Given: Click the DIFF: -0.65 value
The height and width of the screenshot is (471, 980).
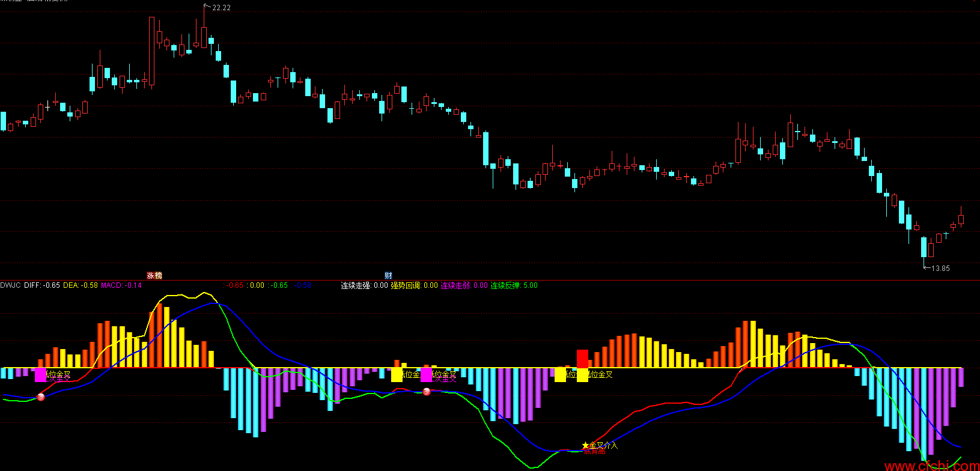Looking at the screenshot, I should 42,285.
